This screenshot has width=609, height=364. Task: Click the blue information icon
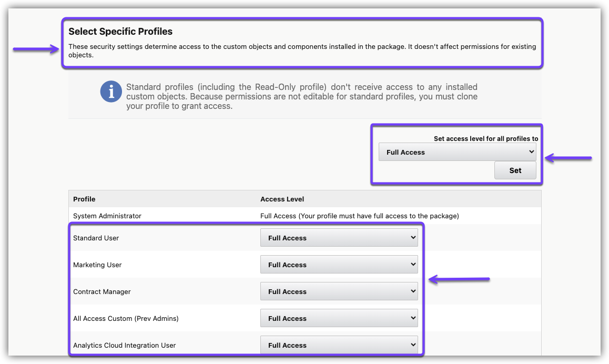pos(111,92)
